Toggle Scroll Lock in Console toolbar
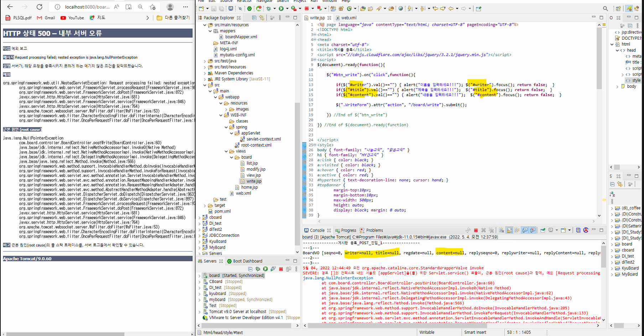The image size is (644, 336). 509,230
